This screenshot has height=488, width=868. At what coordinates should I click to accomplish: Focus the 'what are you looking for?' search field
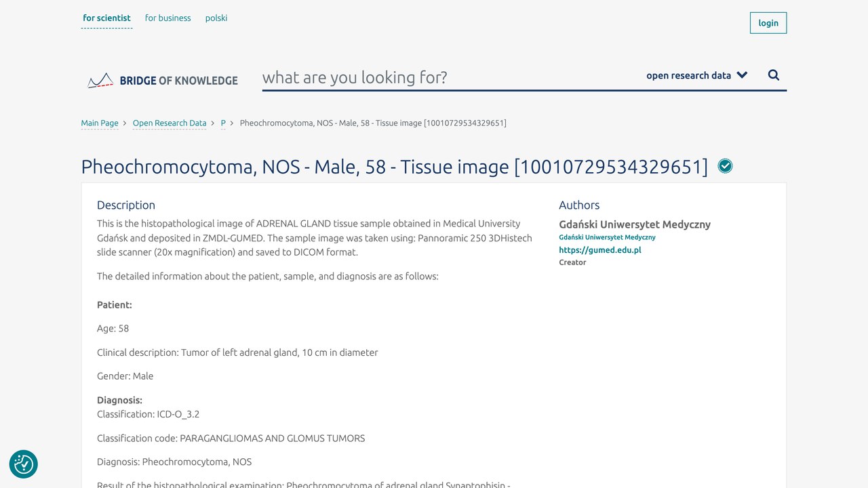click(x=448, y=77)
